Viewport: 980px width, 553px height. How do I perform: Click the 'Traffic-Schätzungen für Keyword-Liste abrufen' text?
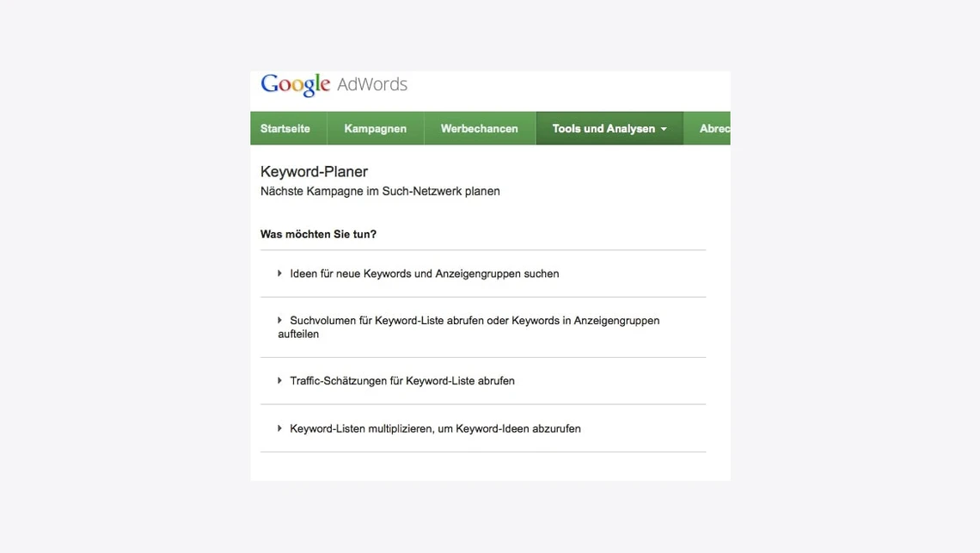point(402,381)
